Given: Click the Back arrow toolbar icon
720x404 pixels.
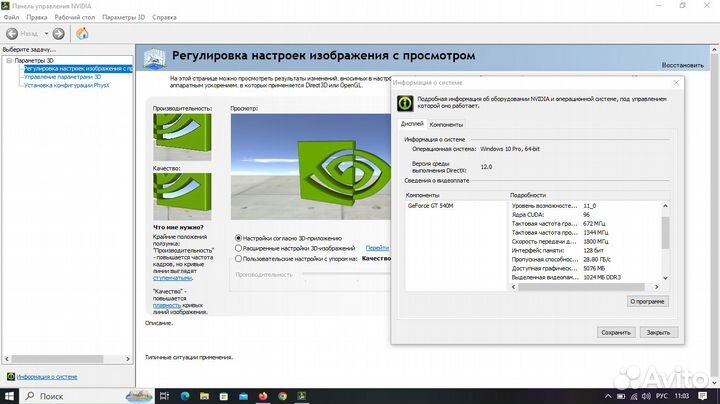Looking at the screenshot, I should pyautogui.click(x=12, y=34).
